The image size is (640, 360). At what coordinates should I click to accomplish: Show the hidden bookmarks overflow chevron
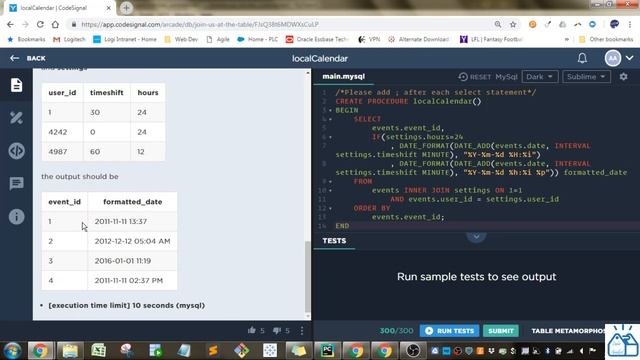pos(567,40)
